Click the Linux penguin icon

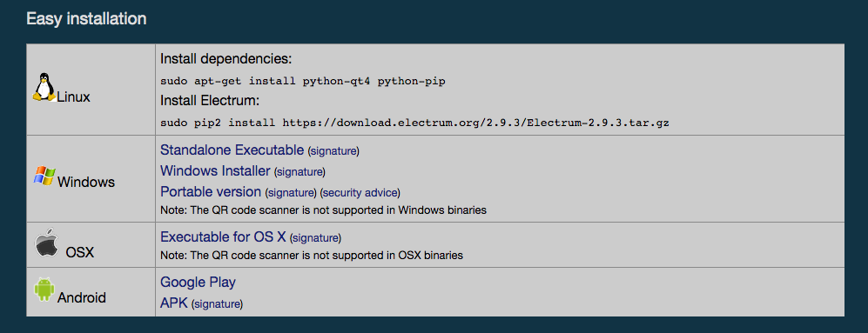[x=44, y=88]
